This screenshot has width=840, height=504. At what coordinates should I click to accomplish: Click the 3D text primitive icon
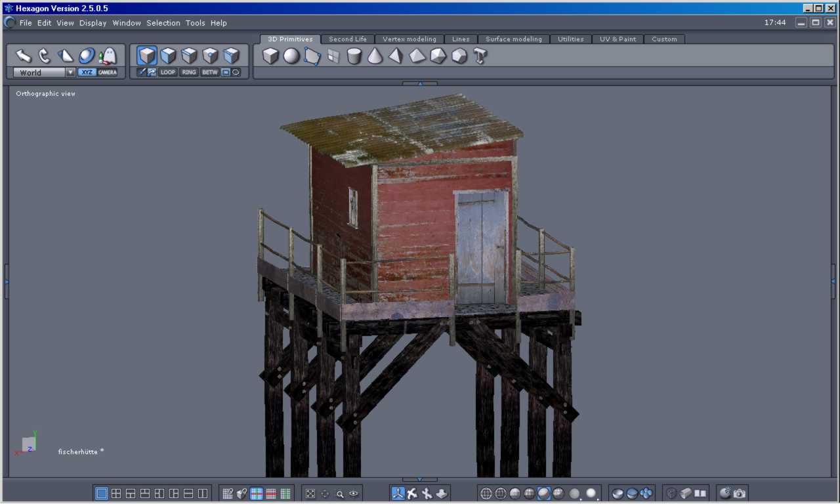pyautogui.click(x=480, y=56)
